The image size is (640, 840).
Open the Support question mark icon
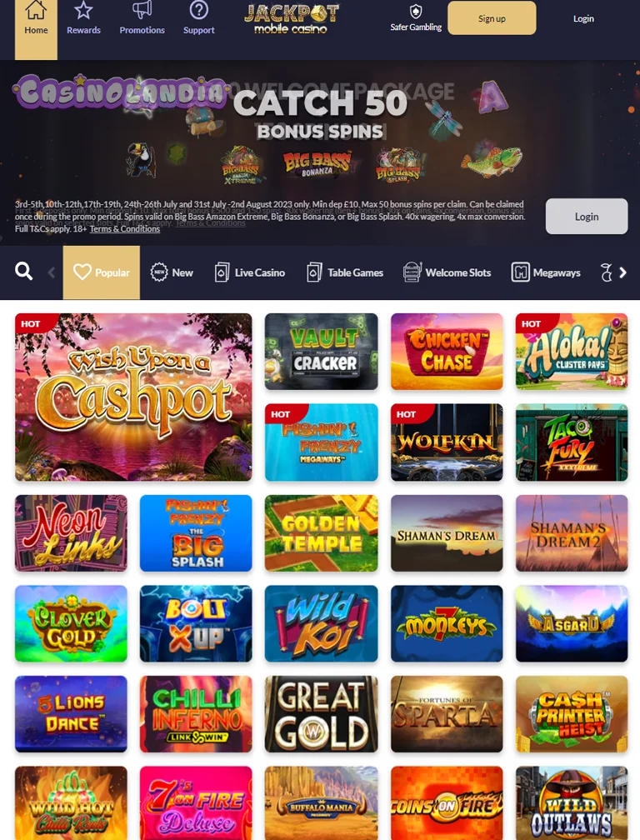pyautogui.click(x=198, y=10)
